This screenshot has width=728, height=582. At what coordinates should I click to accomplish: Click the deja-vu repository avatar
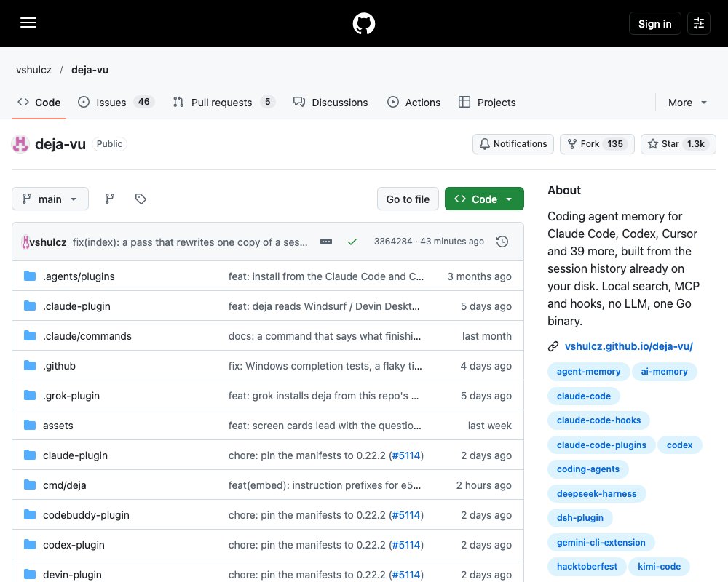(20, 144)
